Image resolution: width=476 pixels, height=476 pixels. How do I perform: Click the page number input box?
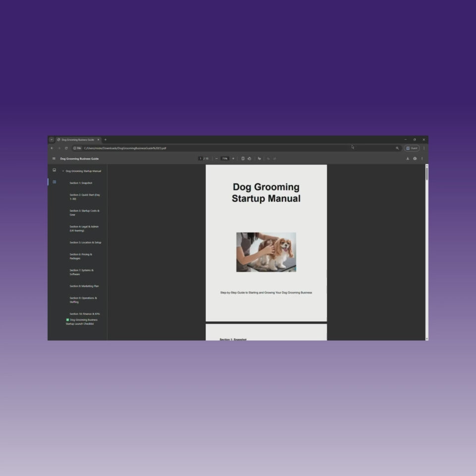pos(200,159)
